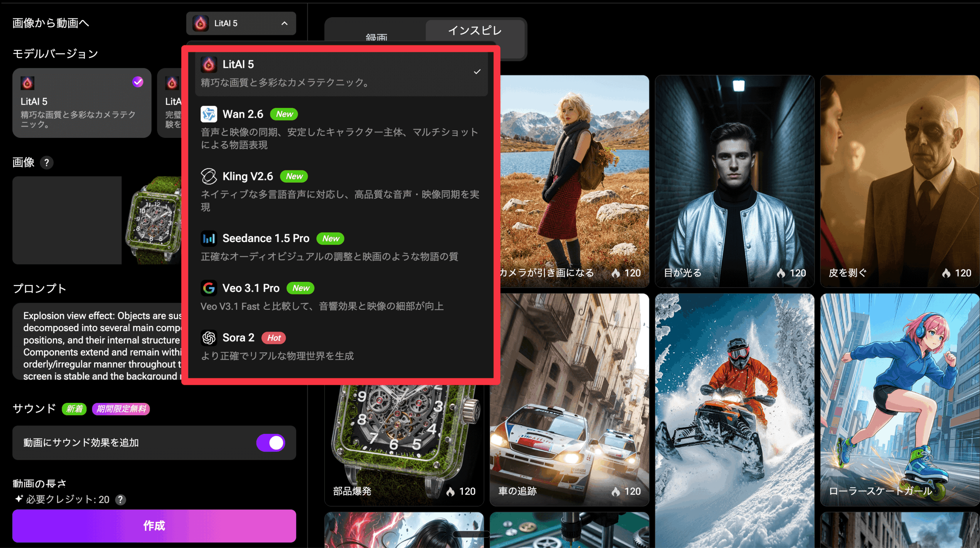Select Sora 2 from the model list
This screenshot has height=548, width=980.
tap(238, 338)
